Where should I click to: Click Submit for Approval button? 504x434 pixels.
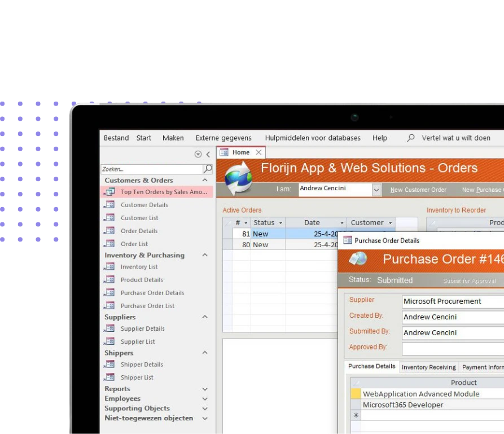pos(470,280)
